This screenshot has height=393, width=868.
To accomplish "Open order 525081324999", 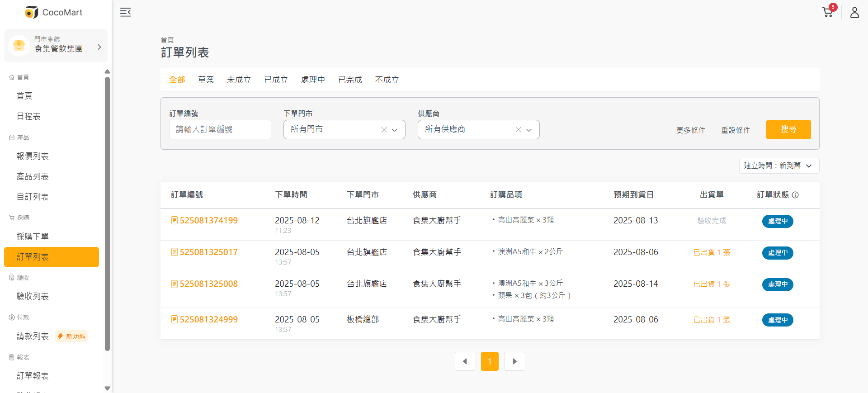I will point(209,319).
